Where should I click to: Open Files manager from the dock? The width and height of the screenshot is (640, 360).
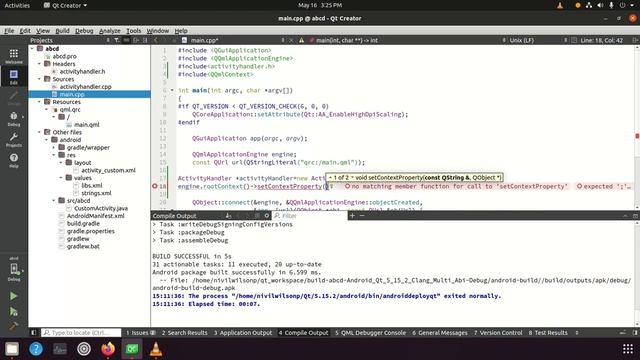[x=12, y=349]
